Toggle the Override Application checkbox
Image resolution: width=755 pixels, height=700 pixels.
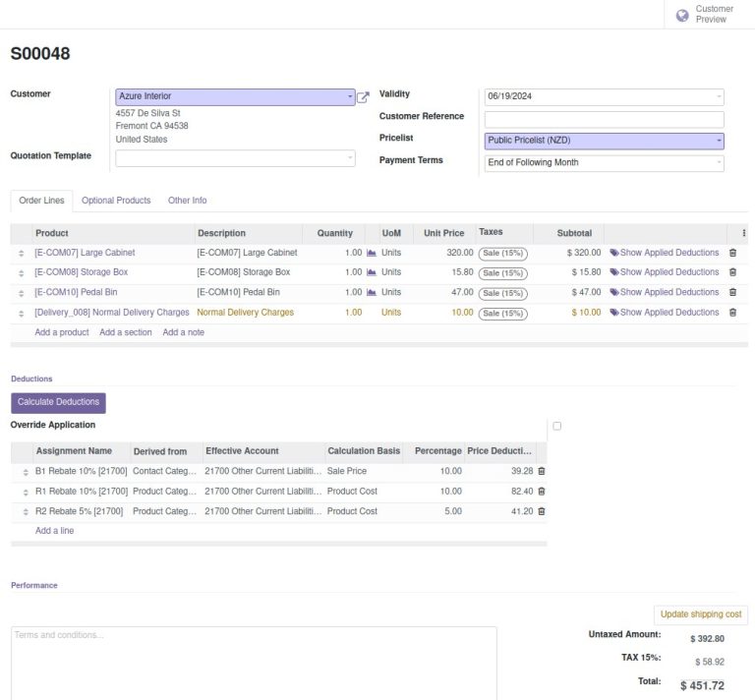[557, 426]
